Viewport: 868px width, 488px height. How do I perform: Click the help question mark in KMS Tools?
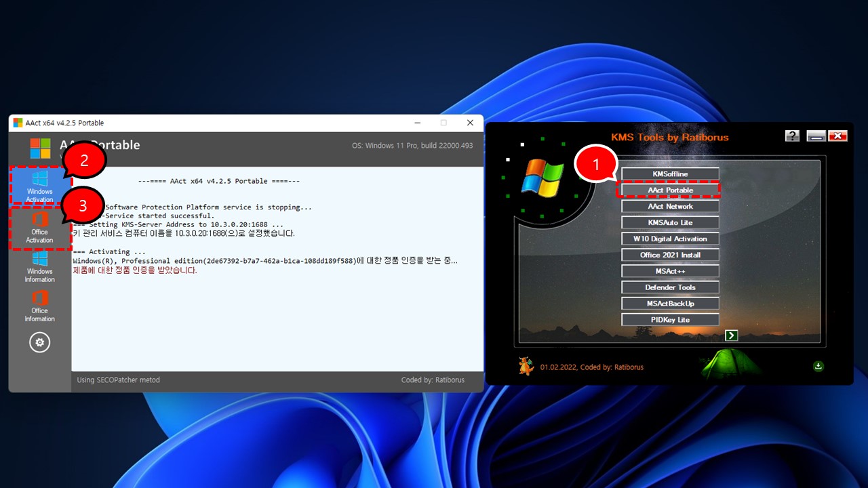pyautogui.click(x=792, y=136)
